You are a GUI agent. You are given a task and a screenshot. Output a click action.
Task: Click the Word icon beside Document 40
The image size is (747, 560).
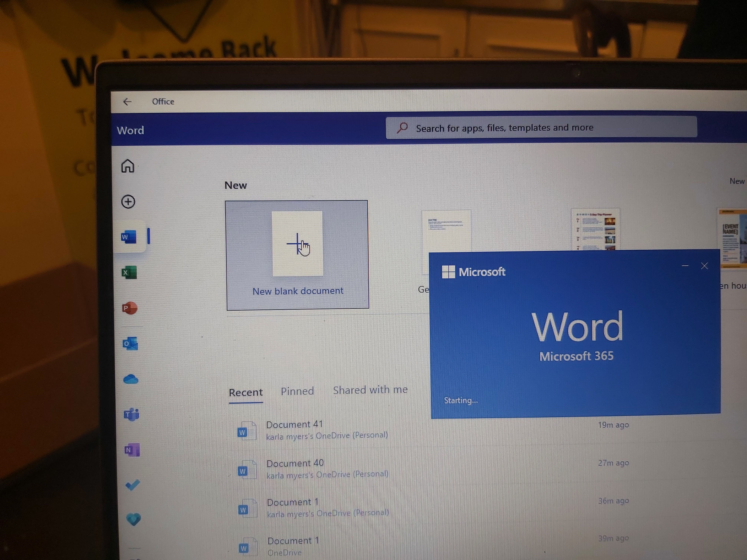tap(247, 469)
